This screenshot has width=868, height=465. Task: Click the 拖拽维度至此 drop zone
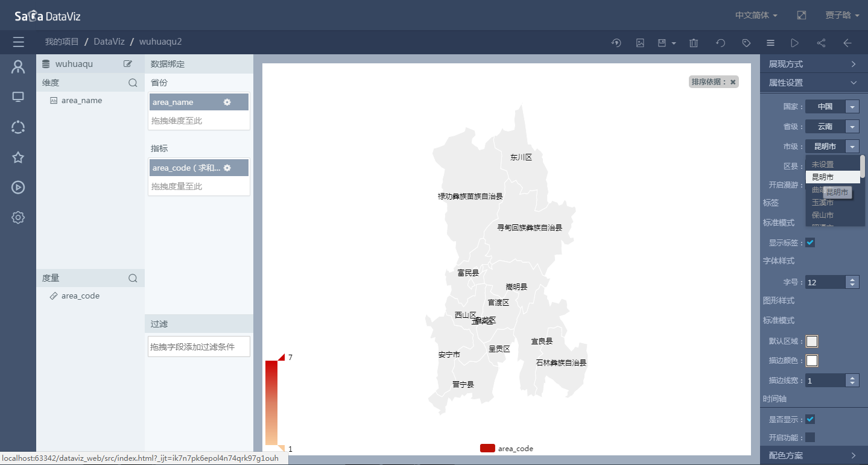[x=199, y=121]
